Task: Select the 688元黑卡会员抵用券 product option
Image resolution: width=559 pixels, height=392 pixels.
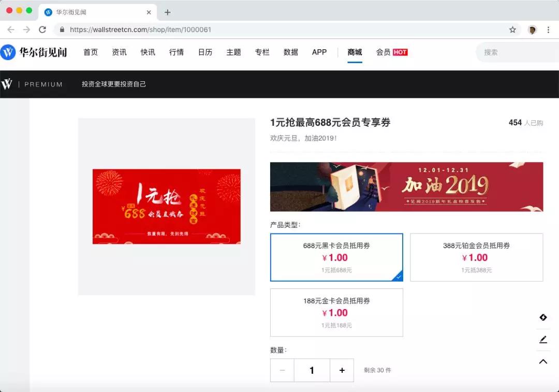Action: click(336, 257)
